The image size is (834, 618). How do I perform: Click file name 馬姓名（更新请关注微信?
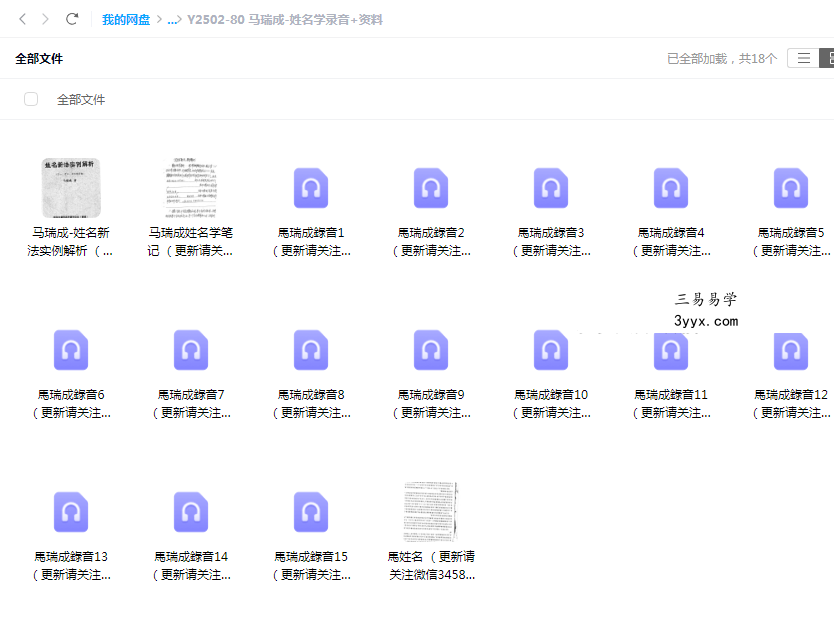tap(431, 566)
